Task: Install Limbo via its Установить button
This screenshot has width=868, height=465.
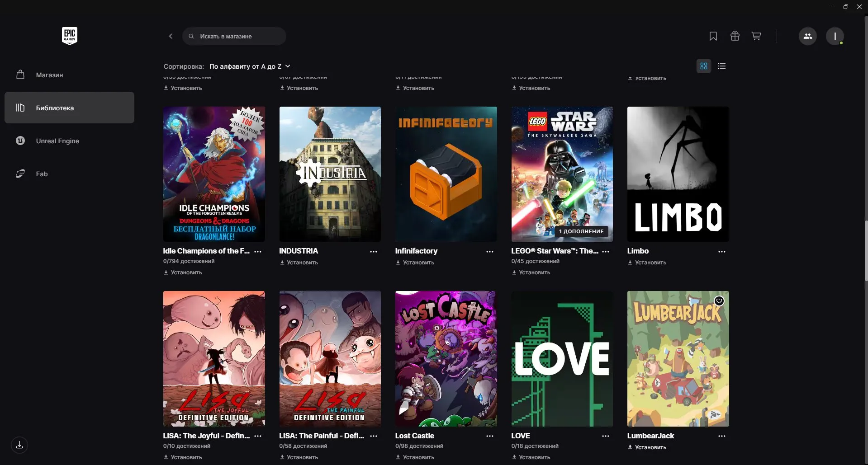Action: [x=647, y=263]
